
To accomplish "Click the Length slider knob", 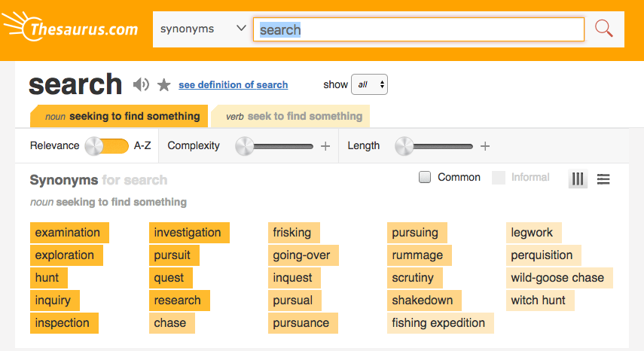I will click(404, 146).
